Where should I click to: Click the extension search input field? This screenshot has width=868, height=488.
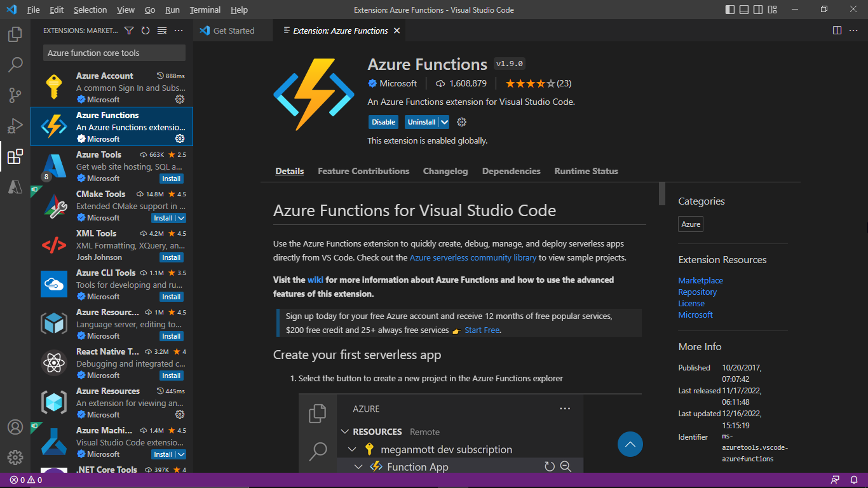(x=112, y=52)
